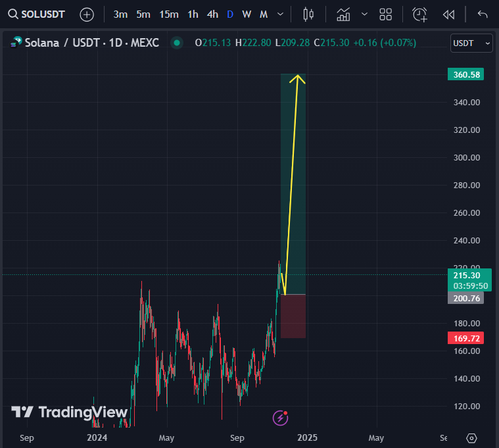
Task: Open the SOLUSDT symbol search
Action: (37, 14)
